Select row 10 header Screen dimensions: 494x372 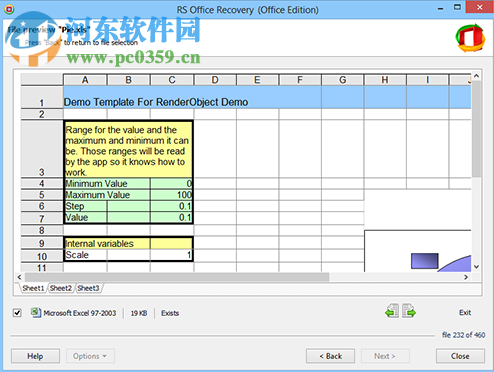42,256
